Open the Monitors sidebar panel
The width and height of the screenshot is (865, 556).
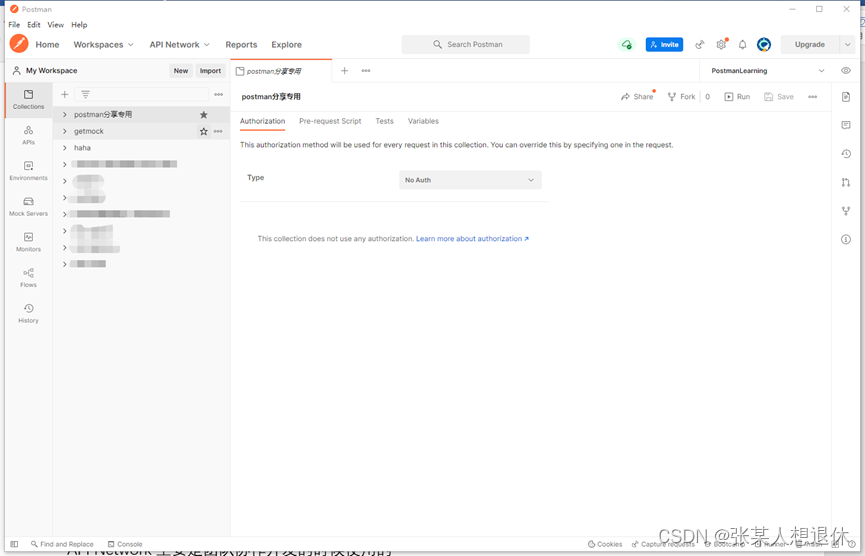(29, 242)
